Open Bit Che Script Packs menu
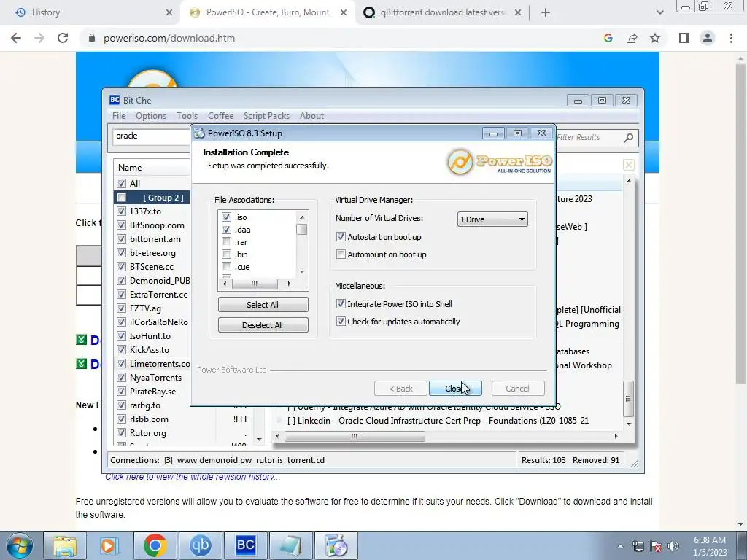 [266, 116]
